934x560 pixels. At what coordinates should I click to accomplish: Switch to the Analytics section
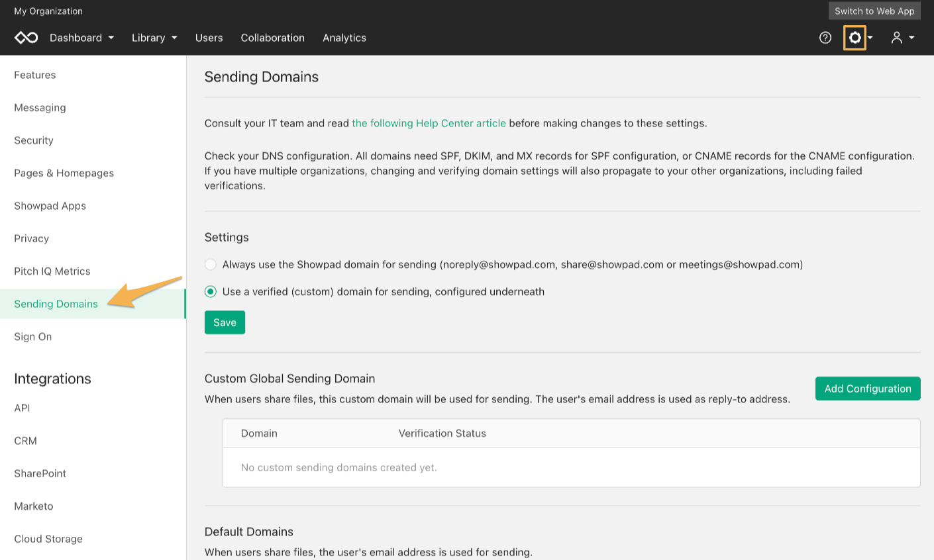pyautogui.click(x=344, y=38)
